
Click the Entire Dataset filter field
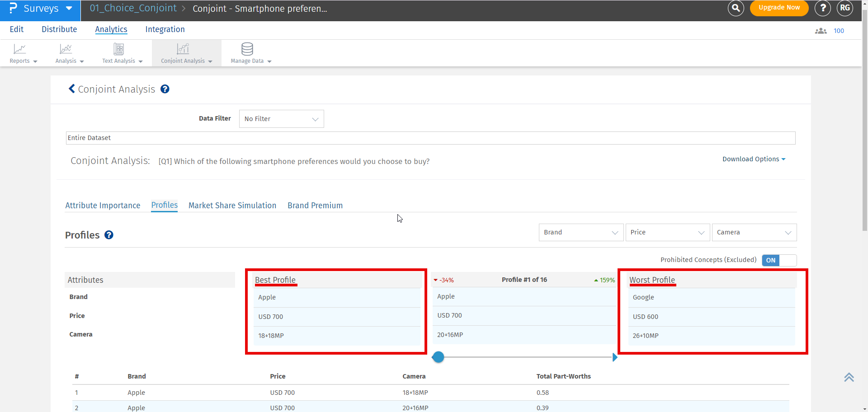(x=430, y=138)
